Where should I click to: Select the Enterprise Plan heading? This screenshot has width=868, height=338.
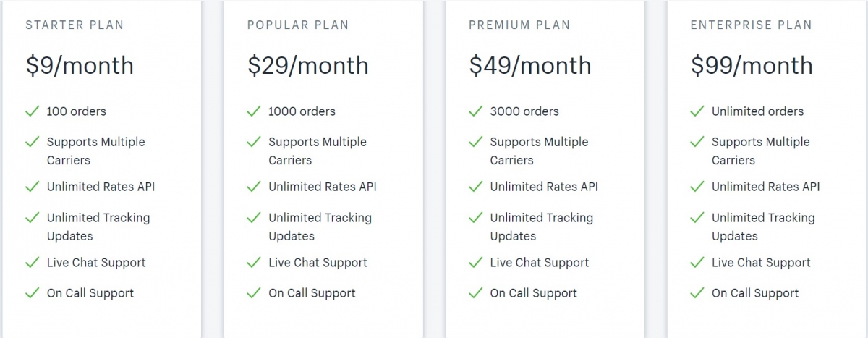(x=751, y=25)
